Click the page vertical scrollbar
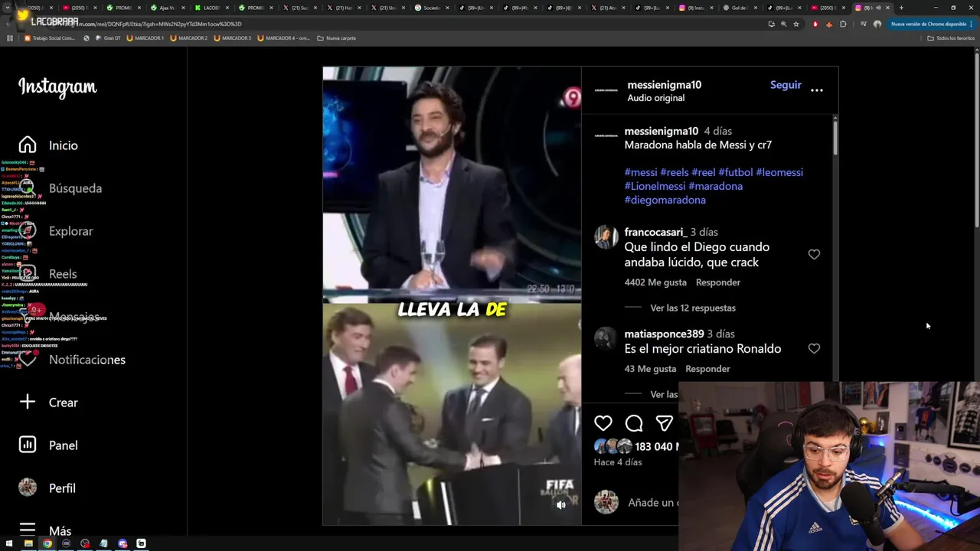Viewport: 980px width, 551px height. click(x=976, y=138)
